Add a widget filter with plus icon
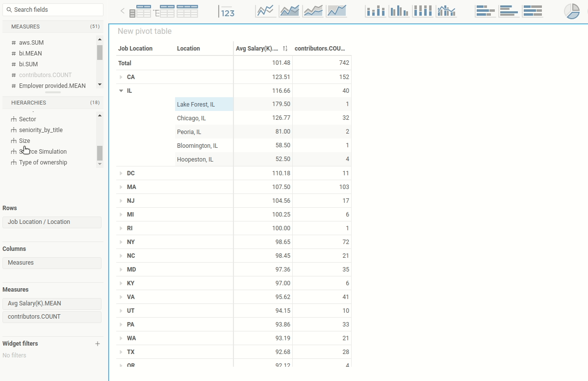 (x=98, y=344)
